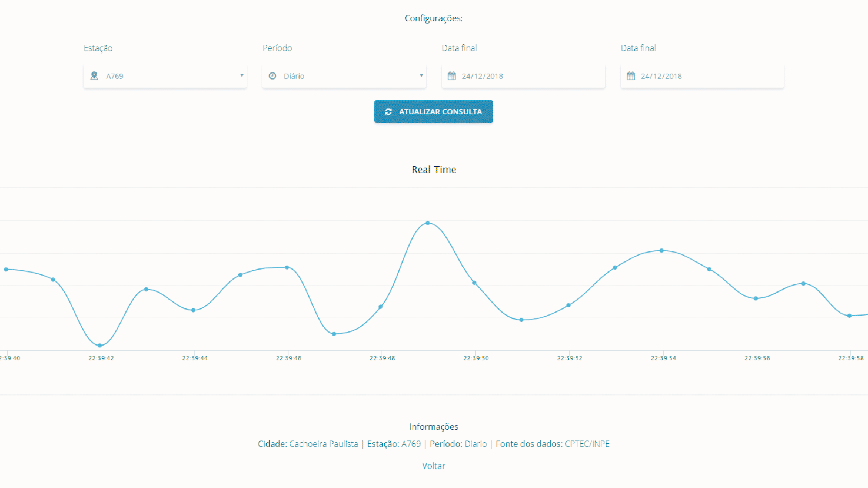868x488 pixels.
Task: Select the lowest data point near 22:39:42
Action: coord(100,345)
